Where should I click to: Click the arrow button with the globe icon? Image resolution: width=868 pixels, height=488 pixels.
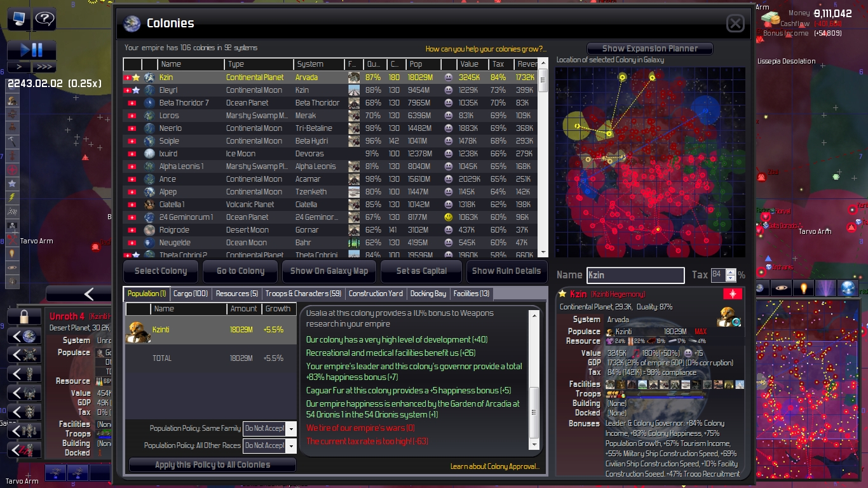25,335
